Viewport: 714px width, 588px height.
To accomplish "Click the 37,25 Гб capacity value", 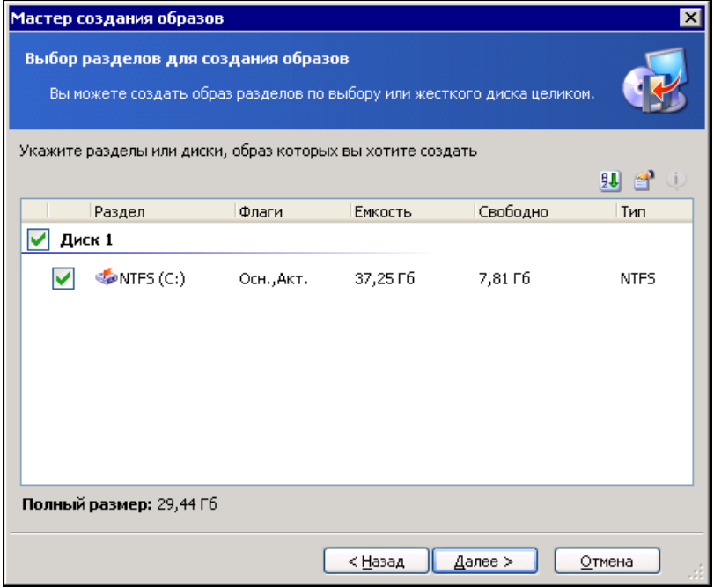I will coord(385,278).
